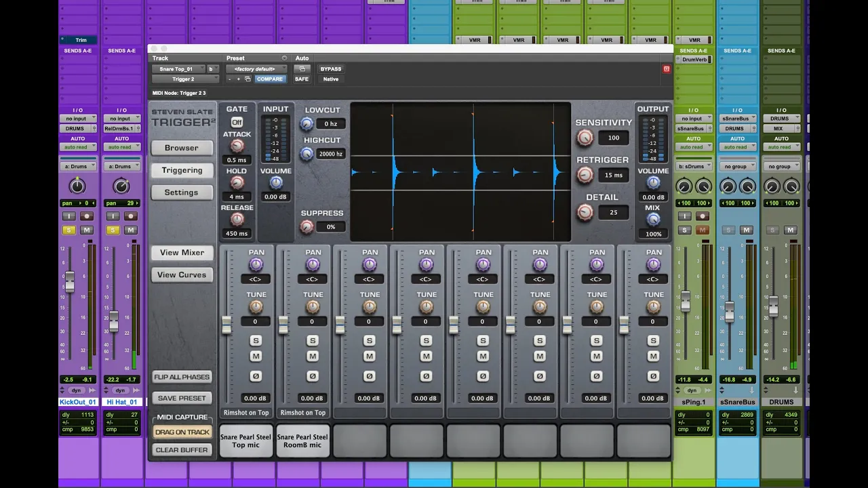Solo the first Rimshot on Top channel
This screenshot has height=488, width=868.
[256, 340]
